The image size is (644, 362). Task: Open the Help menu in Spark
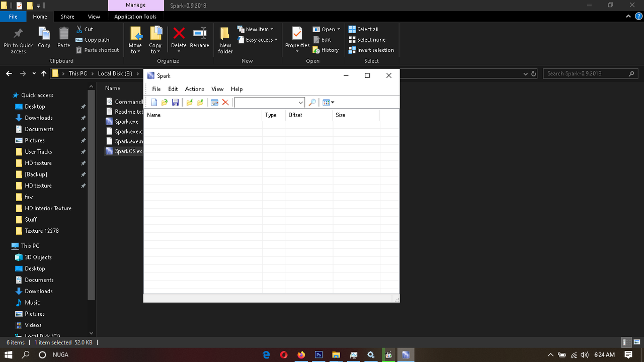coord(236,89)
